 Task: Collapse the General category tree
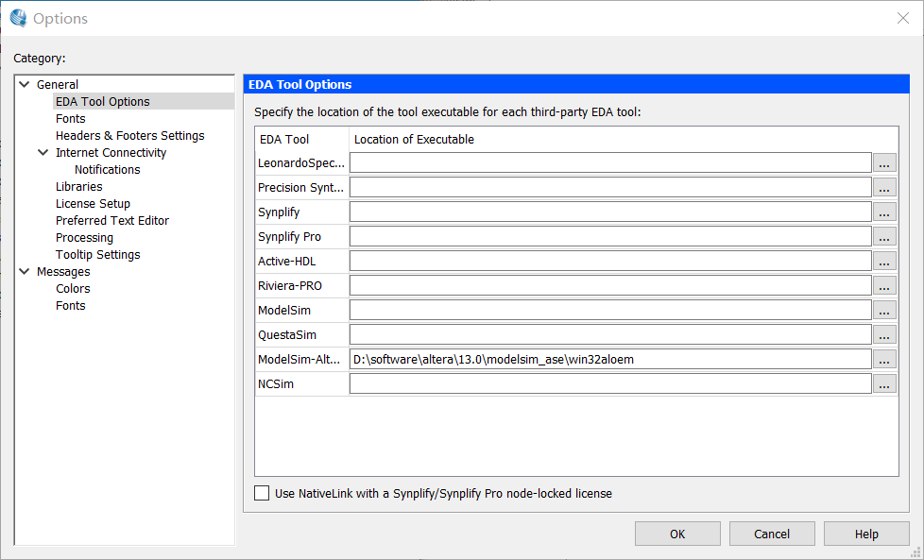click(x=25, y=84)
